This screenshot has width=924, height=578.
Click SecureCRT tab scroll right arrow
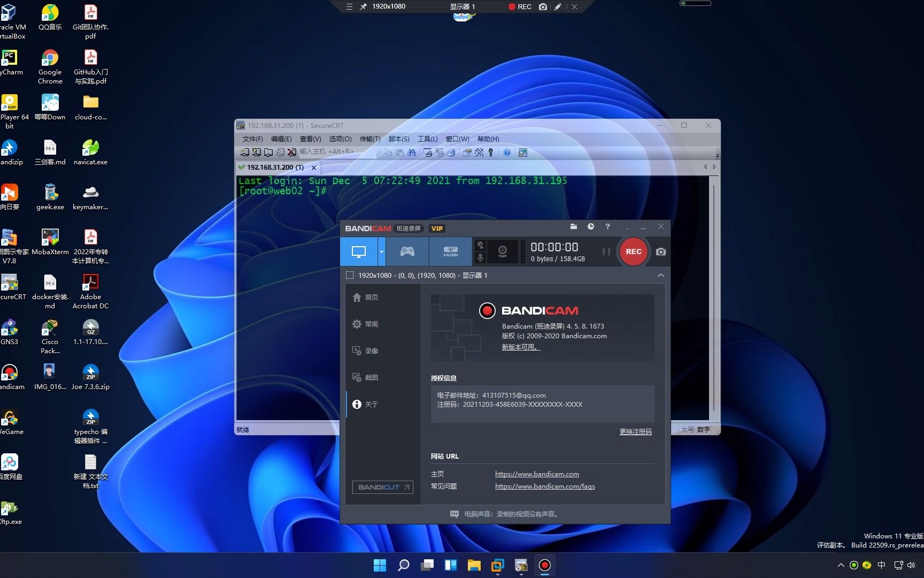[x=714, y=167]
